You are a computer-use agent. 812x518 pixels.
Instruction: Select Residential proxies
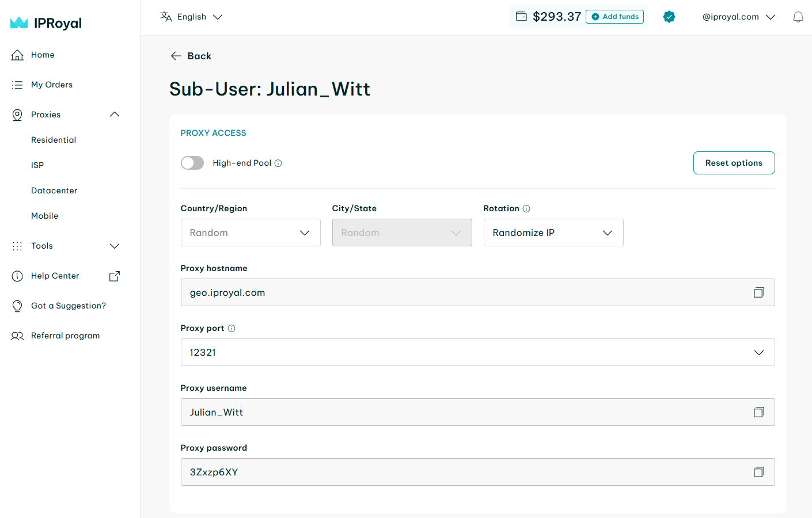click(x=54, y=140)
